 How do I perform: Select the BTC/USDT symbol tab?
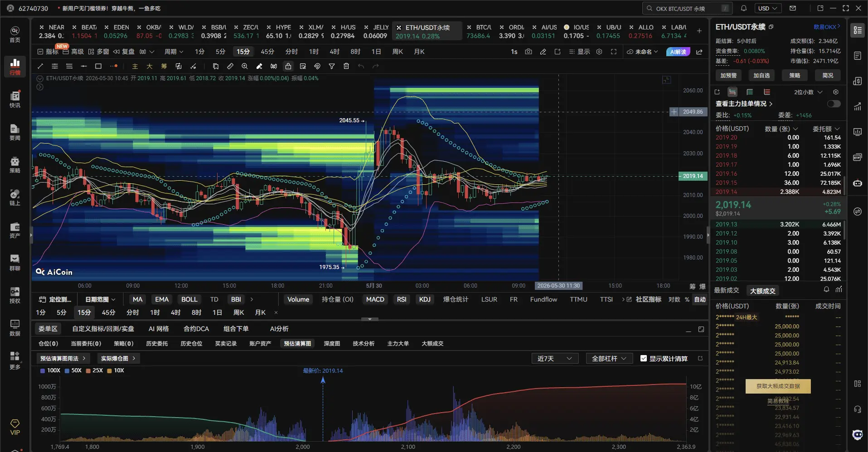[480, 31]
